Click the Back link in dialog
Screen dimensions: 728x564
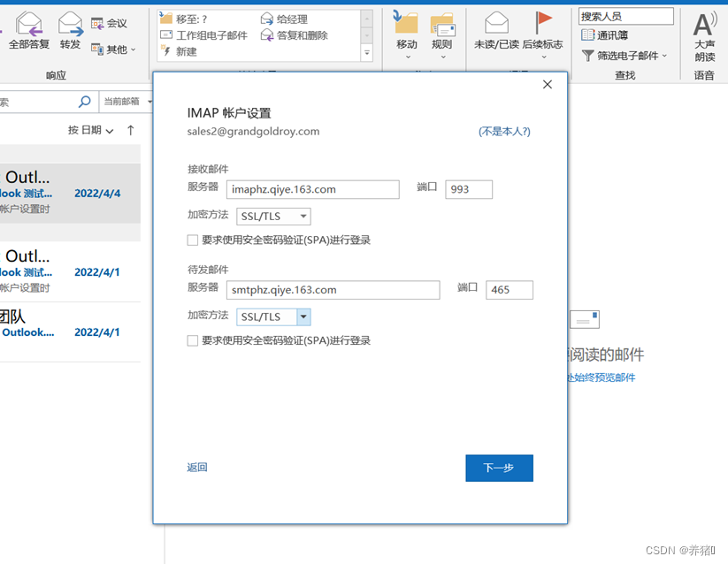[x=196, y=468]
